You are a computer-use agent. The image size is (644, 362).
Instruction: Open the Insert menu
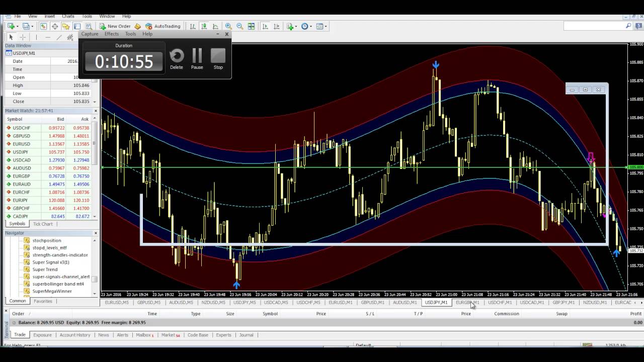[50, 16]
